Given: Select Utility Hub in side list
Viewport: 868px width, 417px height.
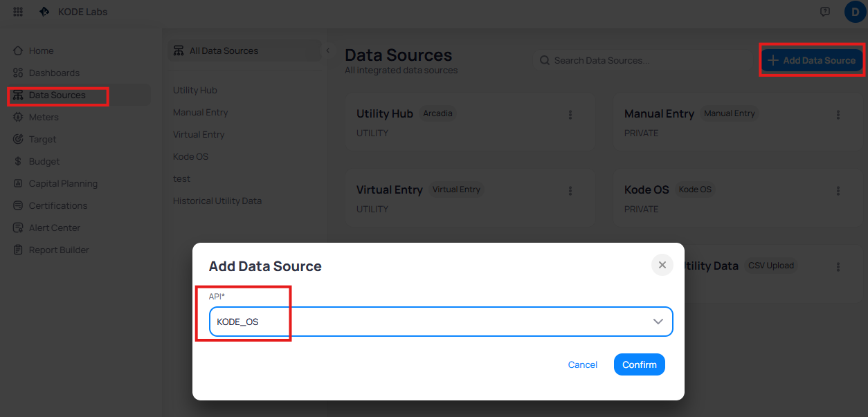Looking at the screenshot, I should [x=195, y=90].
